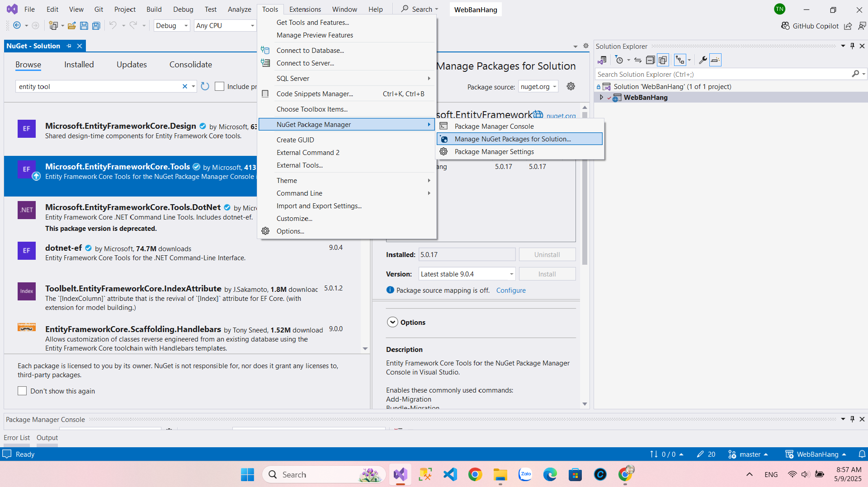Refresh the NuGet search results
868x487 pixels.
(205, 86)
